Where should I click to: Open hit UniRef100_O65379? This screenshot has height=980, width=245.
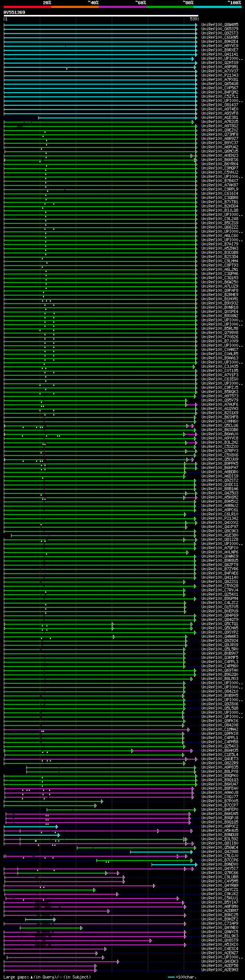[x=220, y=29]
